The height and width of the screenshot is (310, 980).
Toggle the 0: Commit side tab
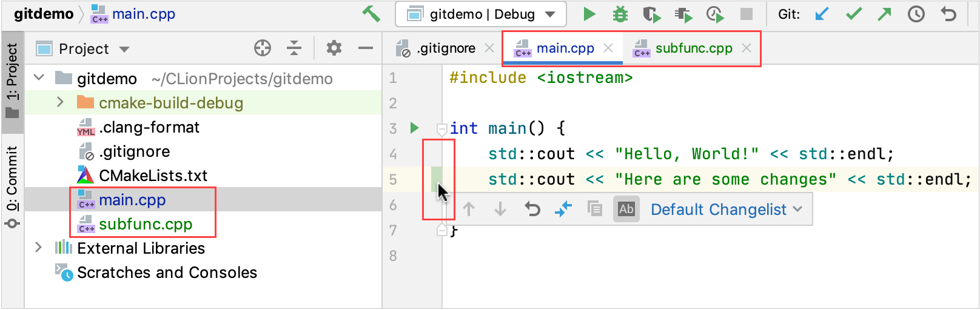pos(12,186)
